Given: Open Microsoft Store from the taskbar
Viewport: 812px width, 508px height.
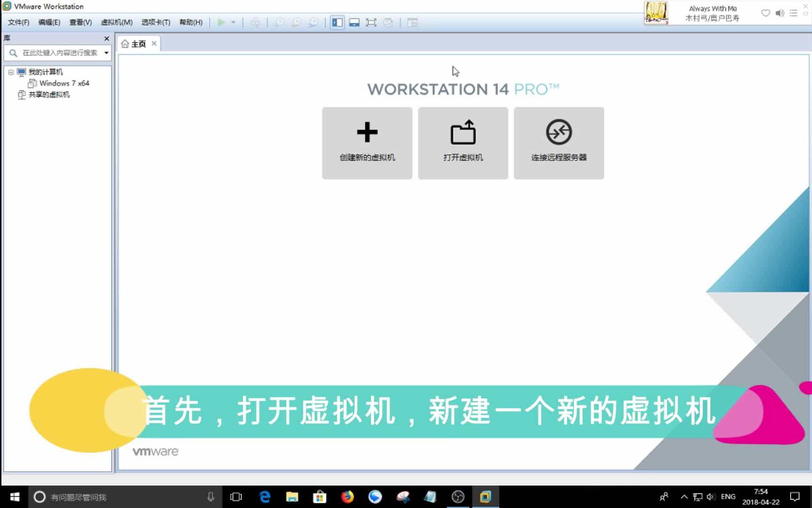Looking at the screenshot, I should [320, 497].
